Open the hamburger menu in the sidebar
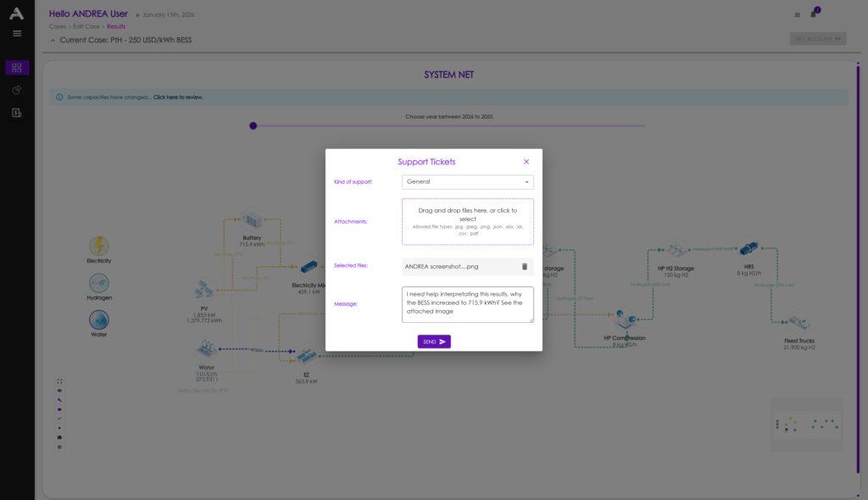Viewport: 868px width, 500px height. point(17,33)
